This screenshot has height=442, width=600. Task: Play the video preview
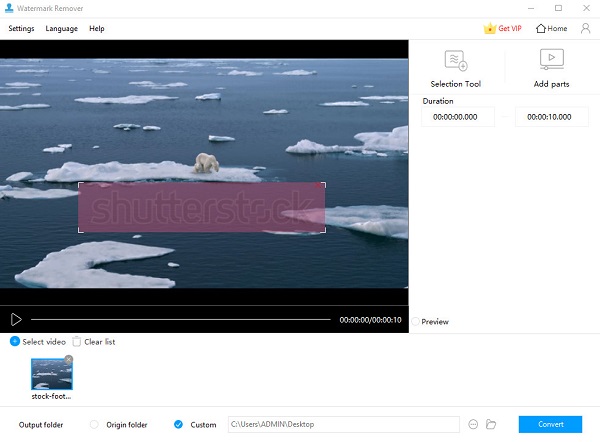coord(16,320)
